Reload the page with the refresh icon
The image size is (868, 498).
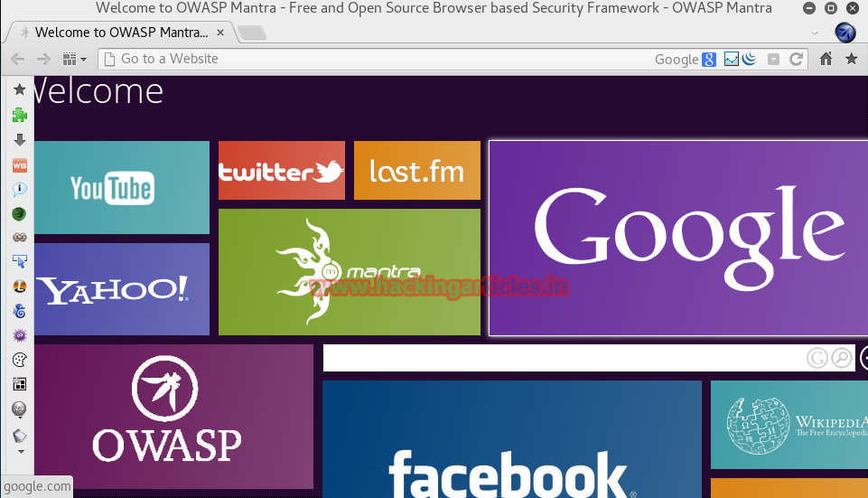796,59
